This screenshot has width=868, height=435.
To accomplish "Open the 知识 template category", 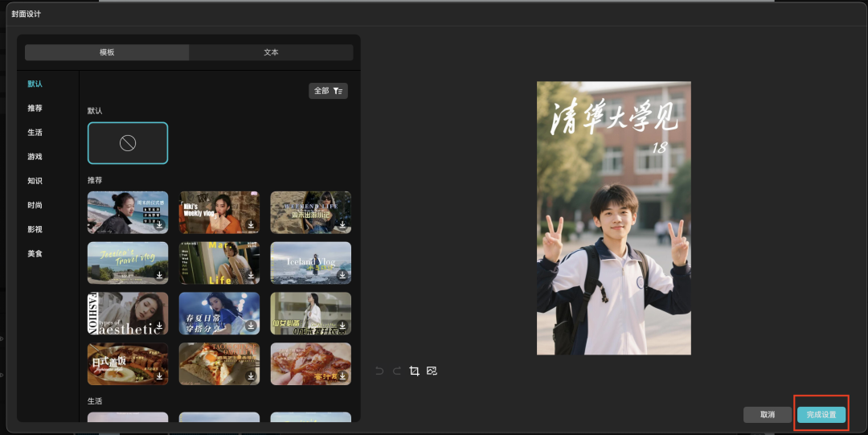I will point(35,181).
